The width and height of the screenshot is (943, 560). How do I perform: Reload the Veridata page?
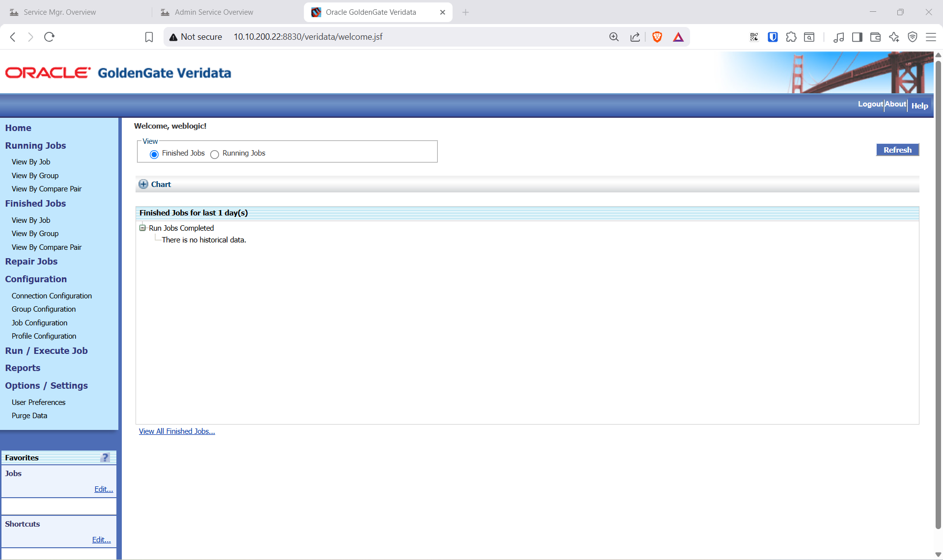pyautogui.click(x=49, y=37)
